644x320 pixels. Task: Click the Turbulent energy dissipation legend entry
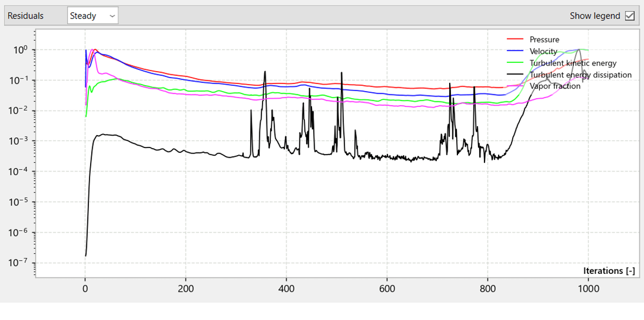[x=581, y=75]
